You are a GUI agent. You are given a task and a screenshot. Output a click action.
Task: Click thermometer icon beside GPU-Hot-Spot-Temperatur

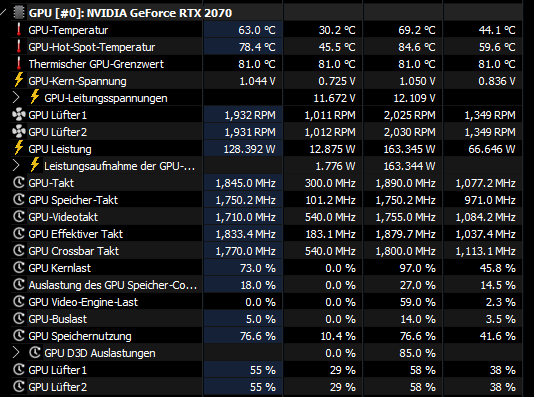(19, 47)
